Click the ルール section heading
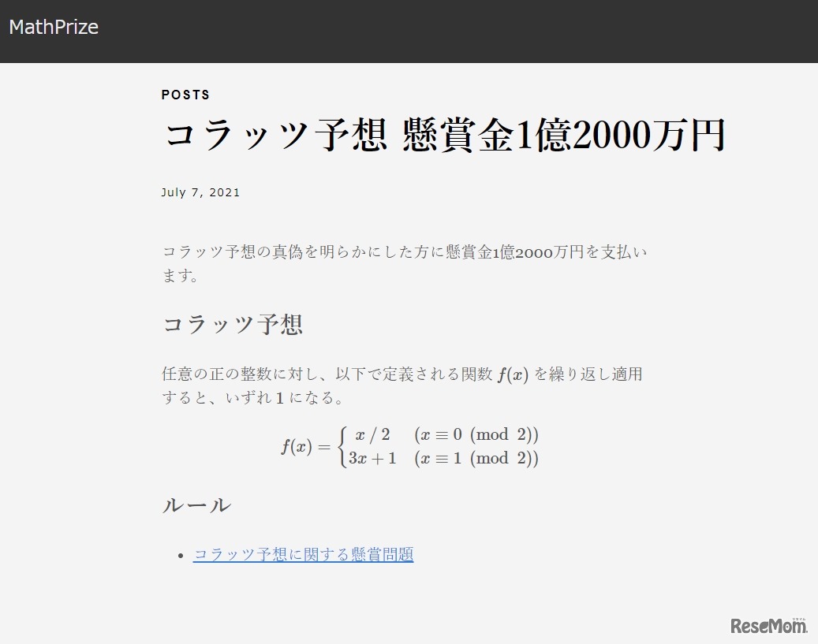This screenshot has height=644, width=818. click(x=195, y=504)
